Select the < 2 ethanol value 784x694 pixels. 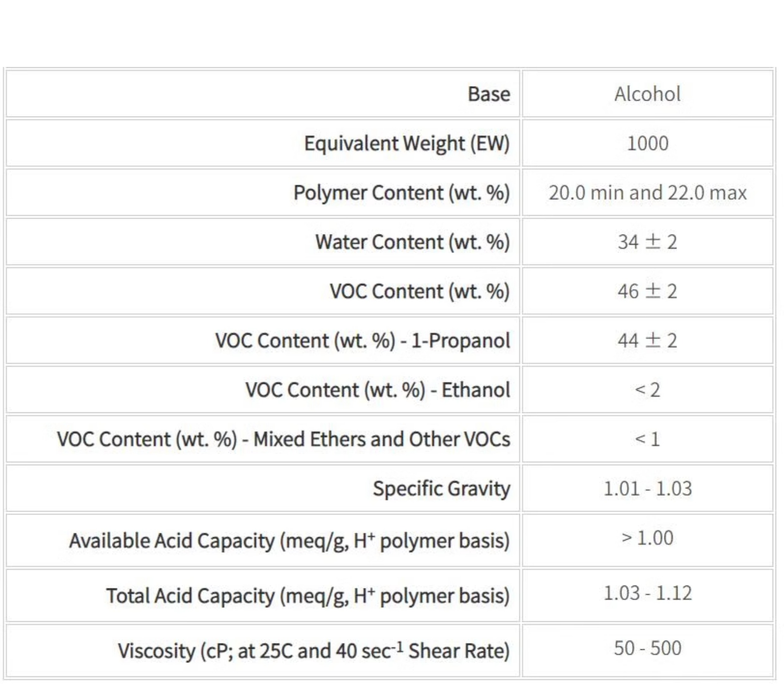tap(647, 390)
